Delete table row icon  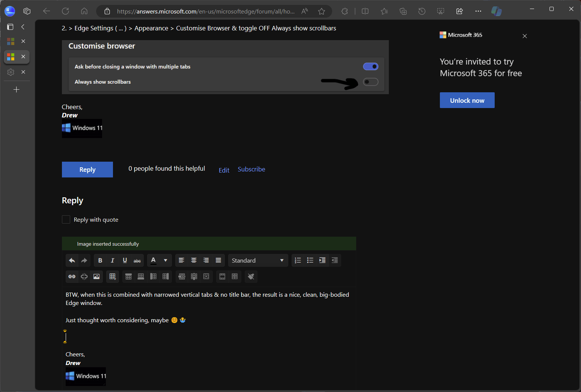[x=182, y=276]
